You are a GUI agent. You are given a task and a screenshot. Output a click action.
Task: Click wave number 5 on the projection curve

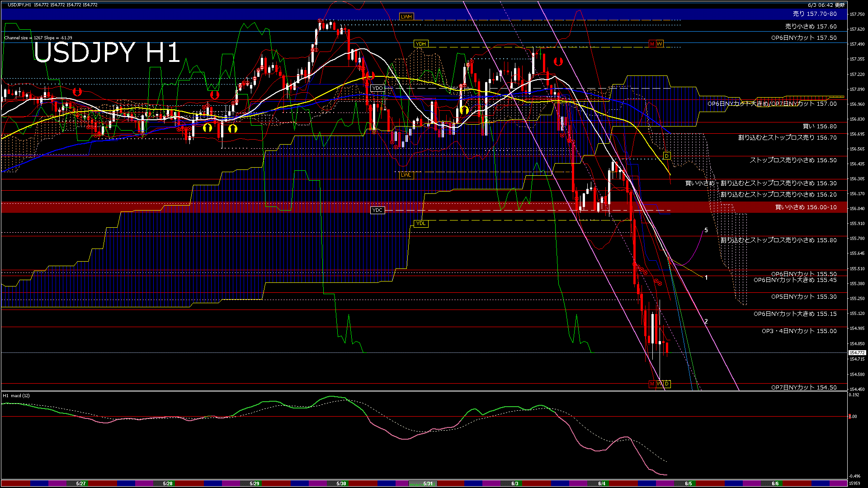(x=706, y=230)
